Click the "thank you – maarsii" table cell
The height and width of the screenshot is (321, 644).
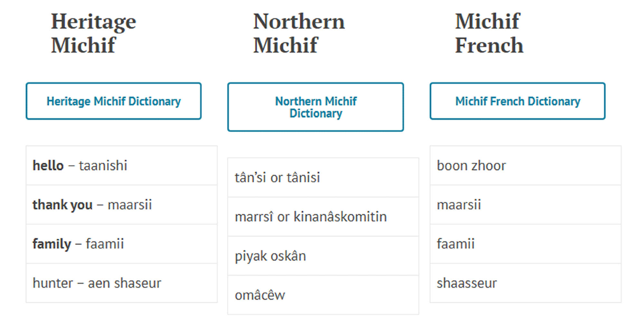click(x=122, y=205)
